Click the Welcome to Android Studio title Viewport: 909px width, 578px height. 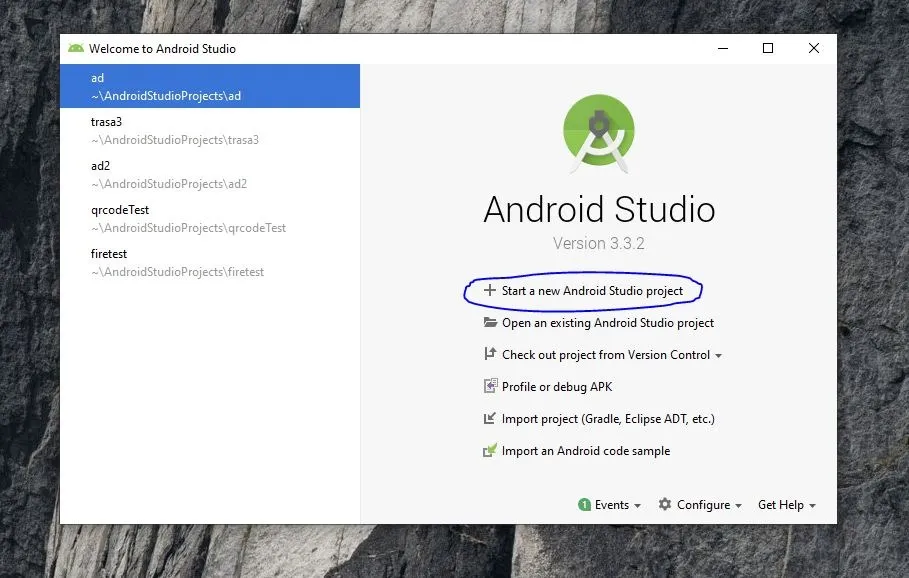[x=162, y=49]
